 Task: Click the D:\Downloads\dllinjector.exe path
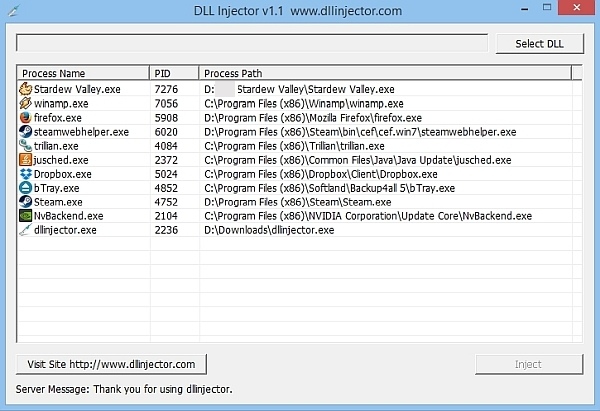[269, 230]
